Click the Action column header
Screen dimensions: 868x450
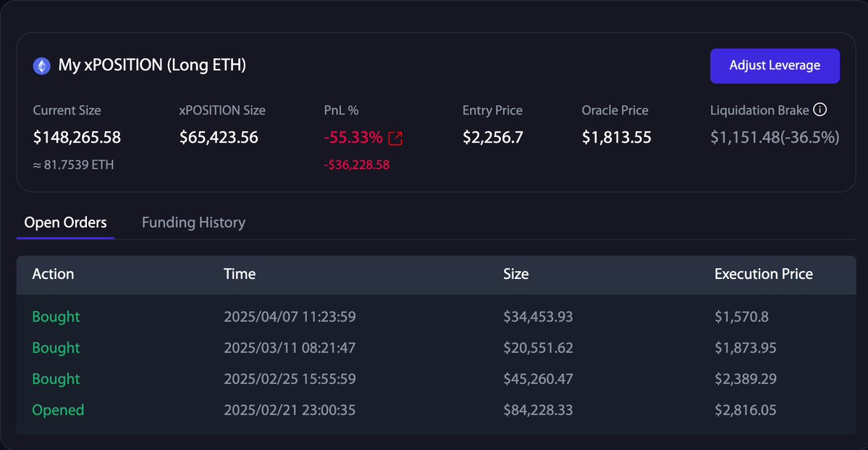(53, 274)
